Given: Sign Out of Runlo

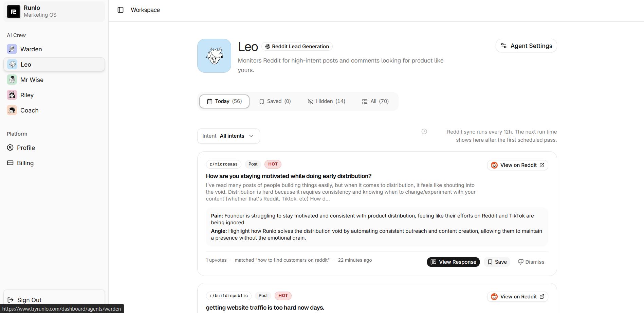Looking at the screenshot, I should click(29, 300).
